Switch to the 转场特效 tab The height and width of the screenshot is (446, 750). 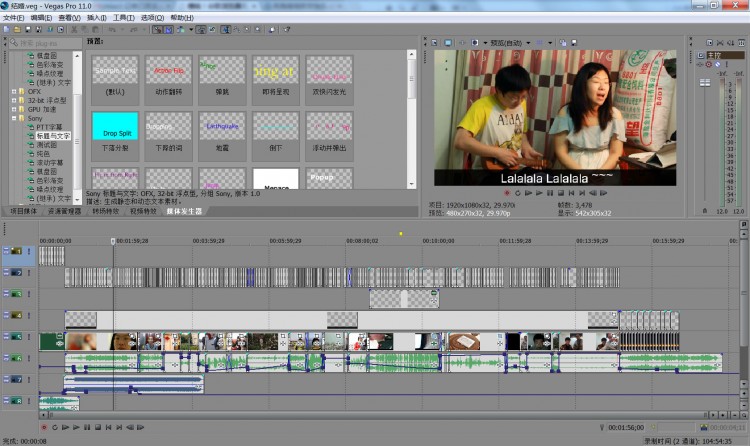pyautogui.click(x=106, y=211)
